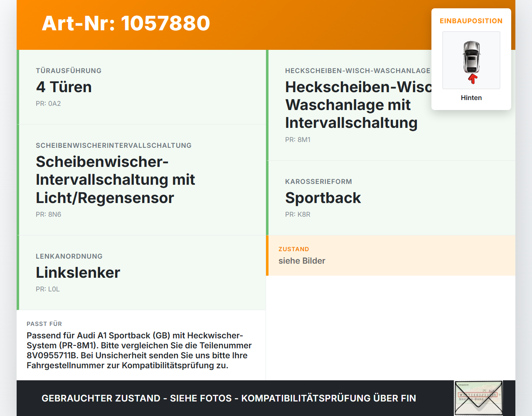
Task: Click the ZUSTAND orange label
Action: [294, 249]
